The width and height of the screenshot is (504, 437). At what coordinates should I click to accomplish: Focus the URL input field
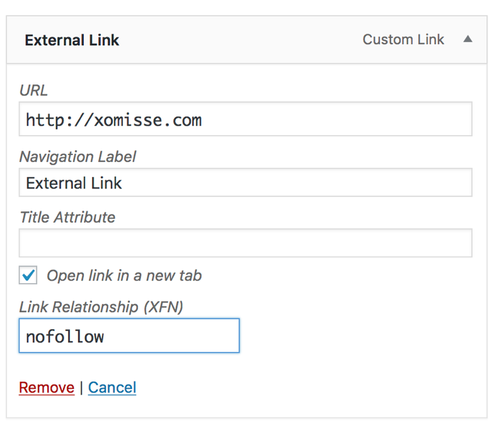(245, 119)
